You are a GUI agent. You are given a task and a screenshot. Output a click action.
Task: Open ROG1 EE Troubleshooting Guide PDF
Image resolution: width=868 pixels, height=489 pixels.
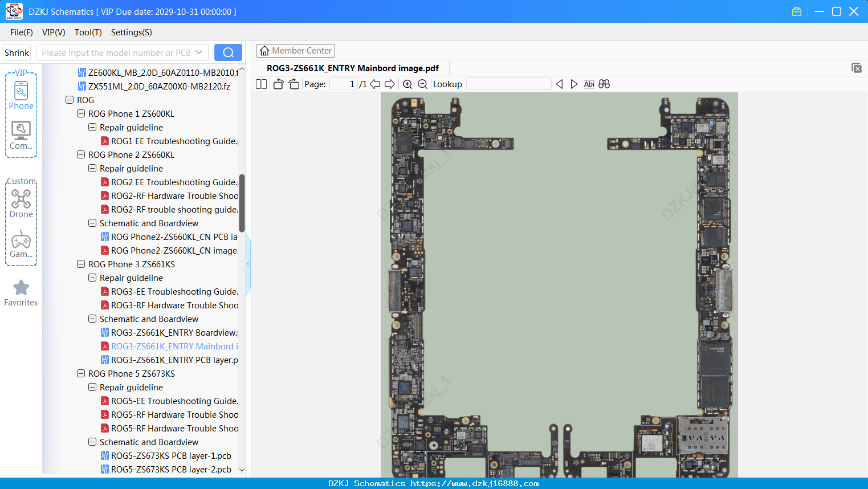pyautogui.click(x=169, y=141)
